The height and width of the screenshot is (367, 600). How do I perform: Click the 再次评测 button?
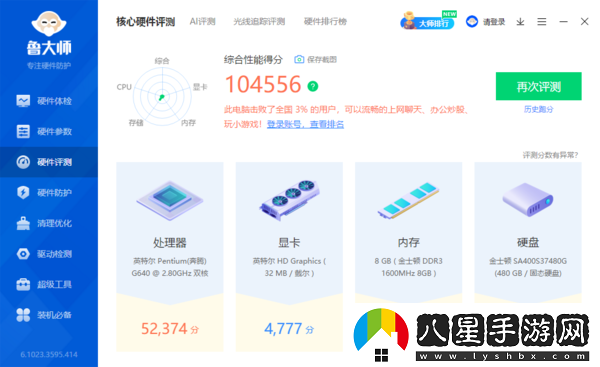(538, 86)
